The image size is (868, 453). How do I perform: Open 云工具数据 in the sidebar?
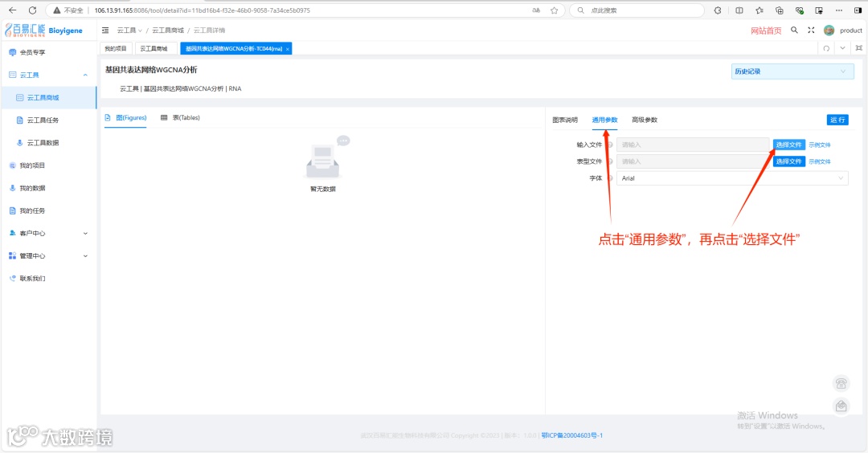pyautogui.click(x=49, y=143)
